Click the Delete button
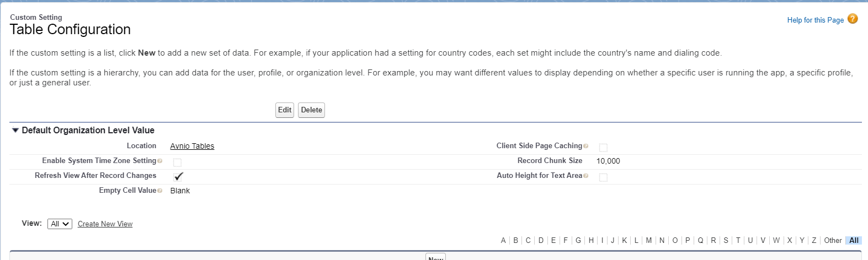 click(x=311, y=110)
